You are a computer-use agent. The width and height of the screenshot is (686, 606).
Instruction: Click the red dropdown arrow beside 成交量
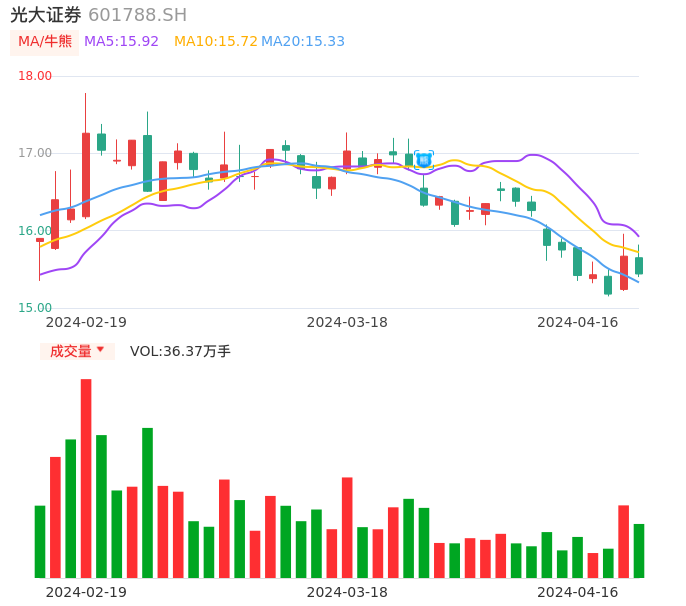pyautogui.click(x=100, y=350)
